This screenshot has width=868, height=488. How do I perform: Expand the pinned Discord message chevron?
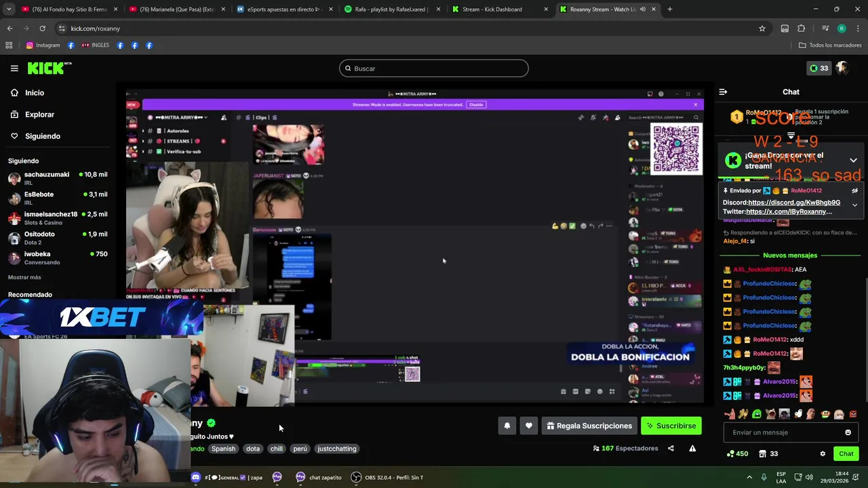854,205
